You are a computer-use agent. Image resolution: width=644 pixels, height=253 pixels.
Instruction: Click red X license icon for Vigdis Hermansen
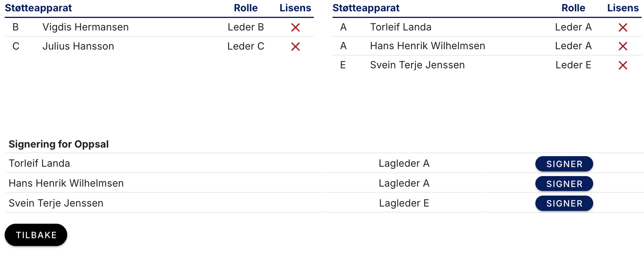295,27
